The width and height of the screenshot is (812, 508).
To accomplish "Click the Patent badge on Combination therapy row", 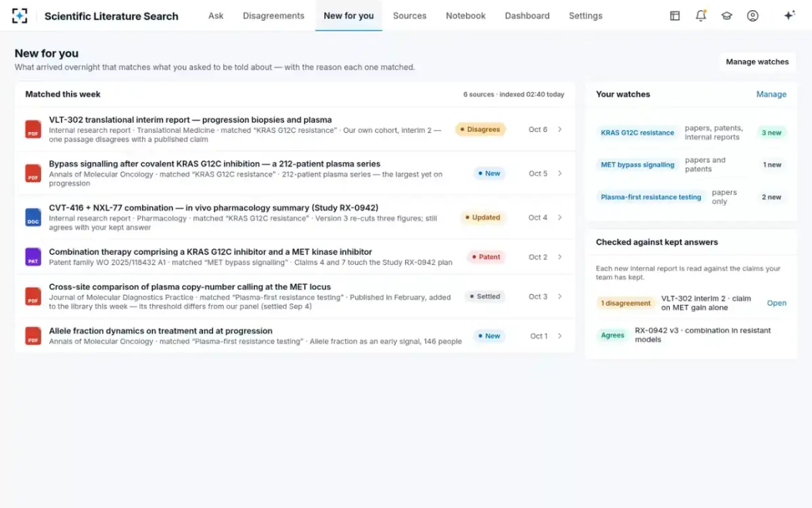I will 487,257.
